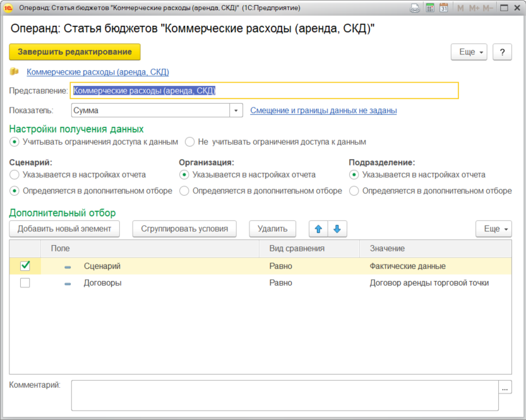Enable the Договоры filter row checkbox
Screen dimensions: 526x420
pyautogui.click(x=25, y=283)
